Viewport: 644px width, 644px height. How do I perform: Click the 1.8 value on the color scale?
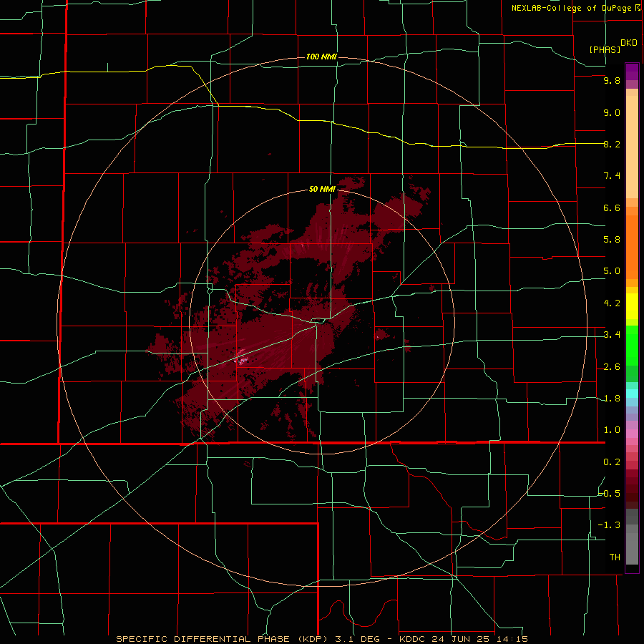tap(612, 398)
